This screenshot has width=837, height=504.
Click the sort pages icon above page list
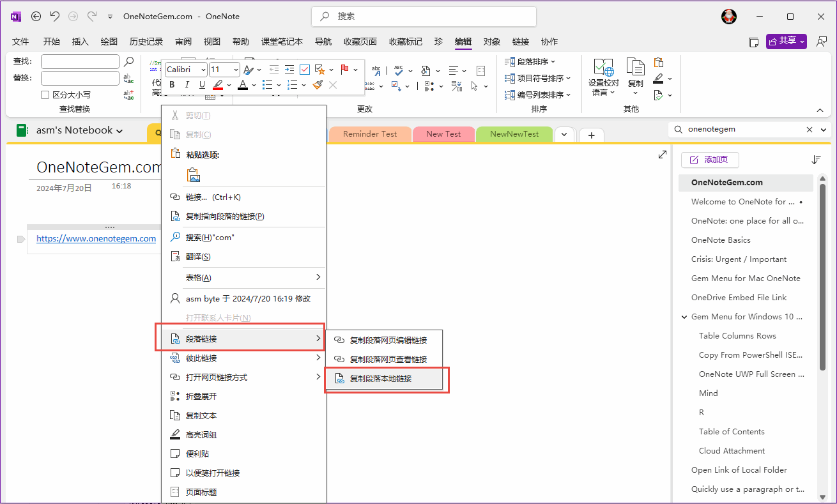[x=817, y=160]
